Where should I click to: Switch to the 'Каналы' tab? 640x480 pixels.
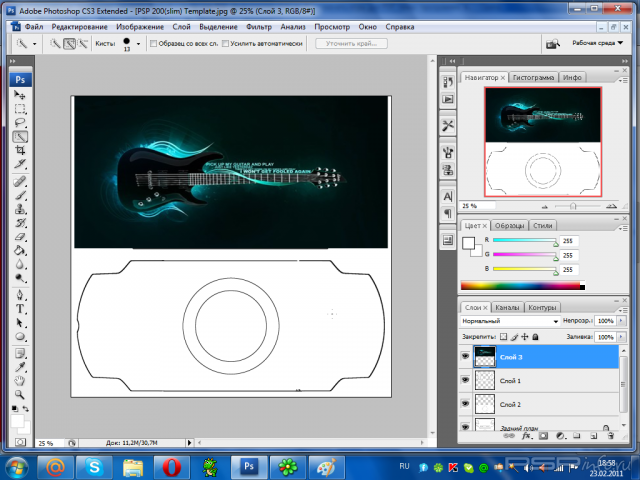pyautogui.click(x=507, y=307)
